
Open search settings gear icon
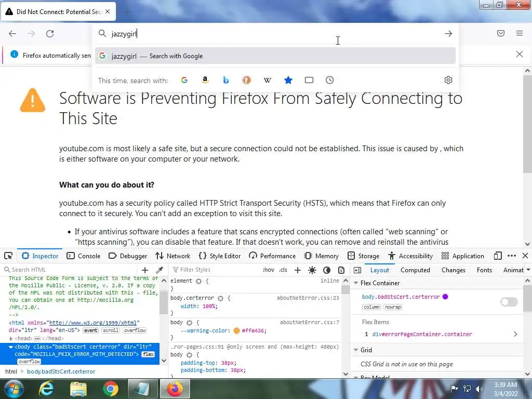point(448,80)
